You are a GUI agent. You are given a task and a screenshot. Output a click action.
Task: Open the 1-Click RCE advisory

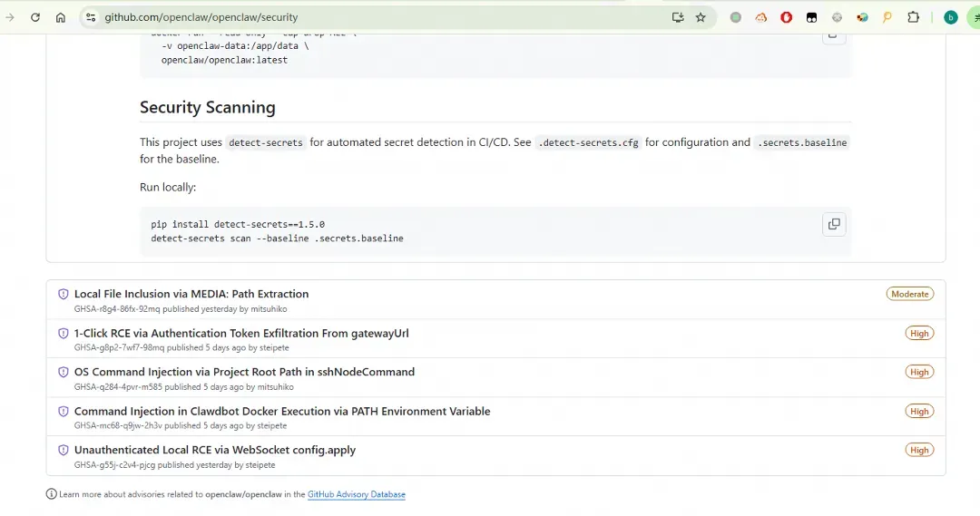pos(241,333)
